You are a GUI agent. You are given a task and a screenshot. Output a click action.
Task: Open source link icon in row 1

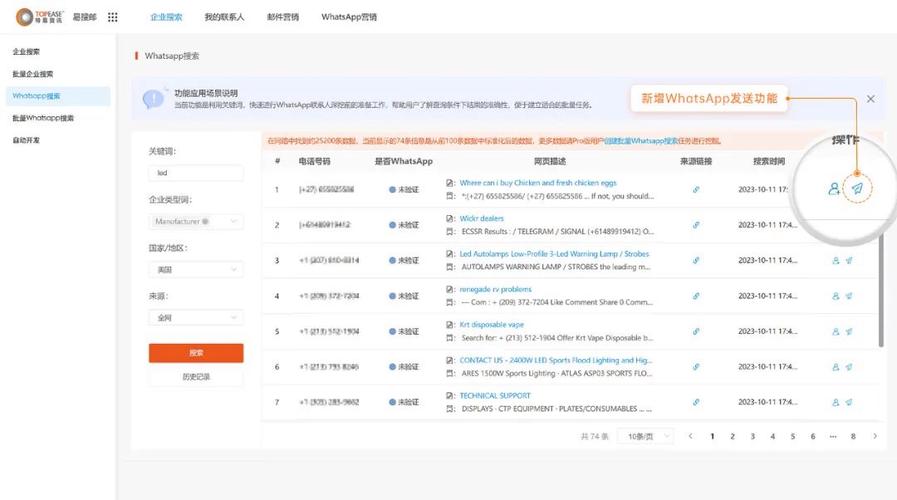(x=696, y=189)
